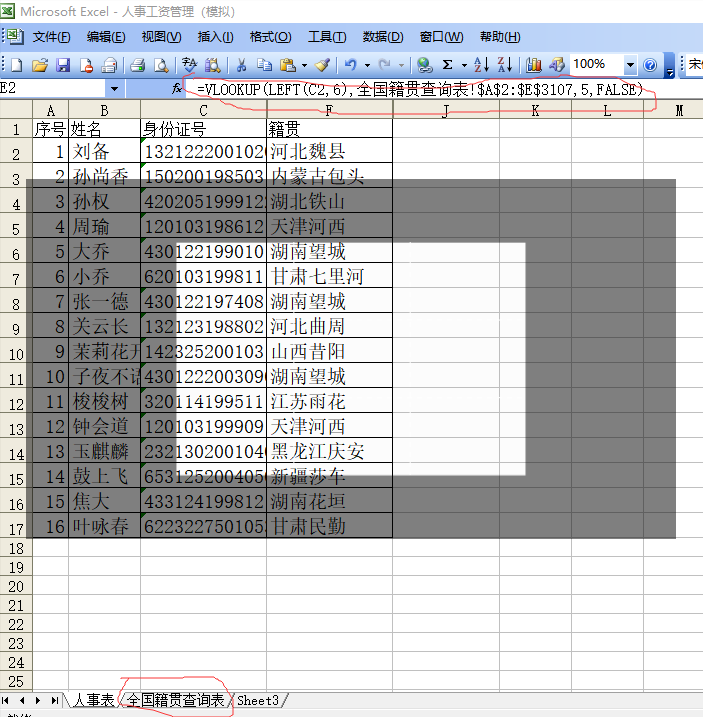Screen dimensions: 703x717
Task: Go to first sheet navigation arrow
Action: 5,700
